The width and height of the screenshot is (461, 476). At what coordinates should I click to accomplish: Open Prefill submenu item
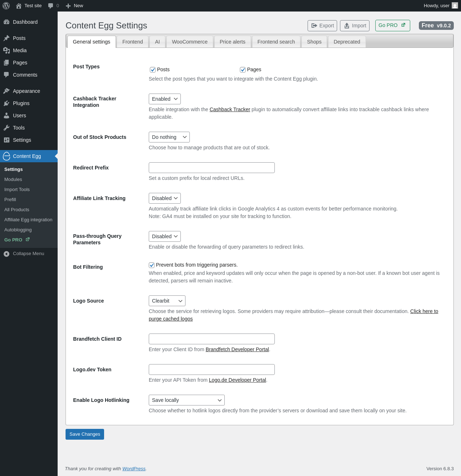(10, 200)
